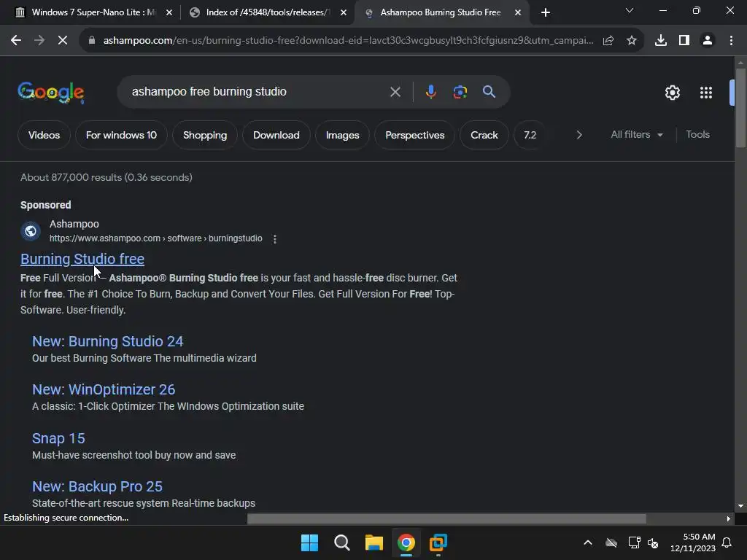Open the Chrome downloads icon

pyautogui.click(x=661, y=41)
